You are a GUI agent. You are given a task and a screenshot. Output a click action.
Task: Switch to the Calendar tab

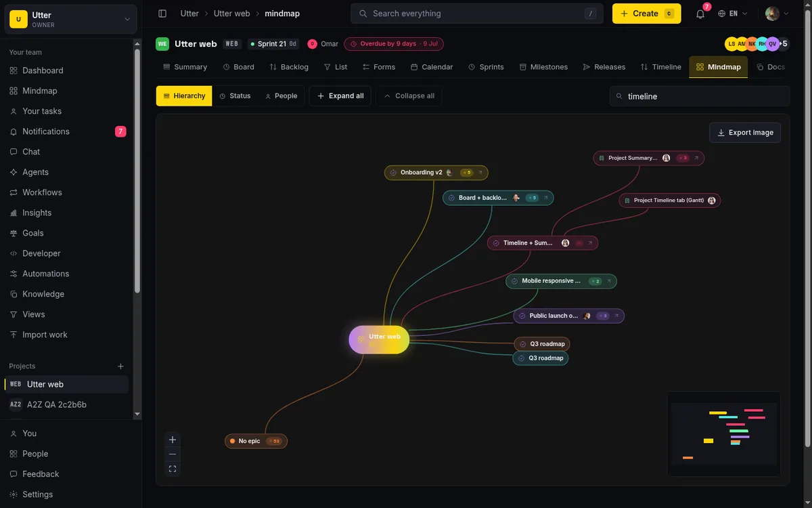point(432,67)
